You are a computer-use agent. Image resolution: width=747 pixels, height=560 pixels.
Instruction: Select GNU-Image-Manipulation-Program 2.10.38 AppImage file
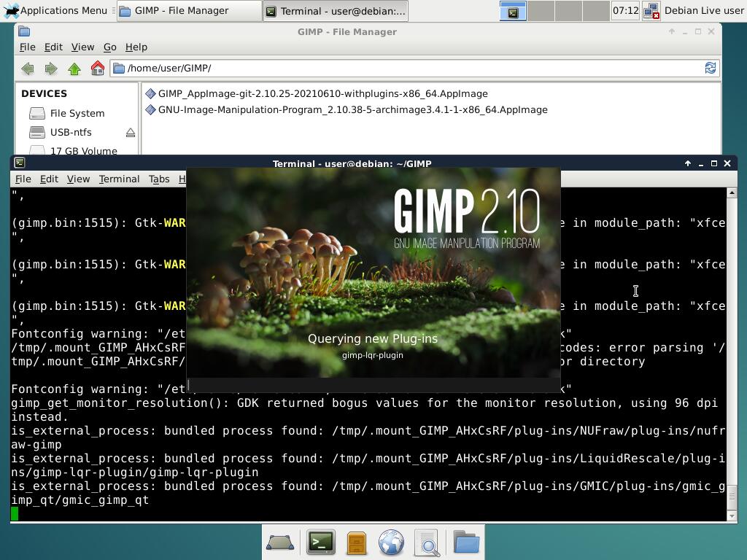click(347, 110)
